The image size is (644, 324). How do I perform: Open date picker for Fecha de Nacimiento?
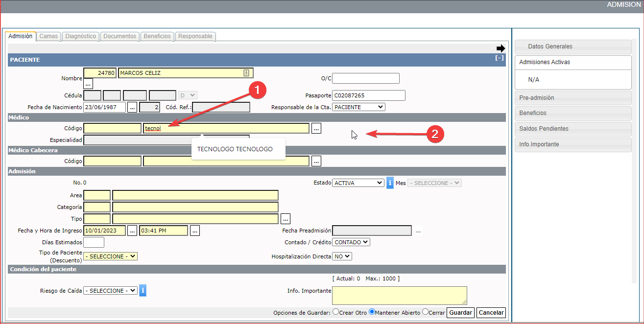[132, 107]
